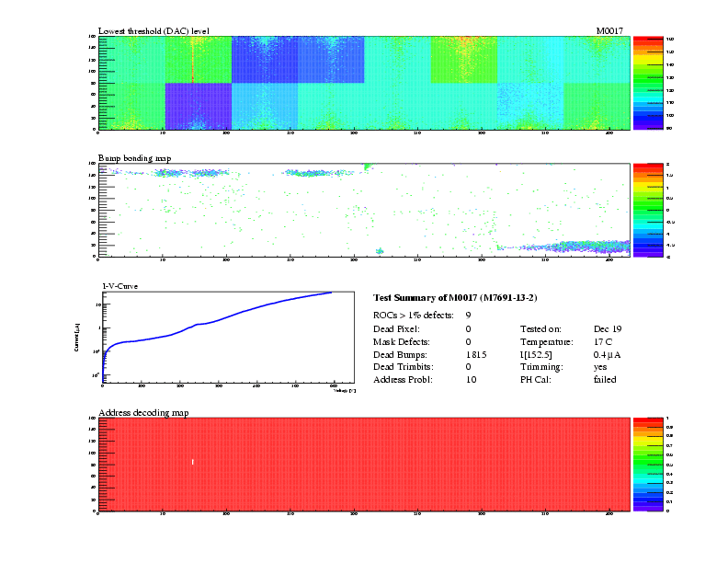Select the PH Cal result 'failed'
728x563 pixels.
tap(605, 380)
